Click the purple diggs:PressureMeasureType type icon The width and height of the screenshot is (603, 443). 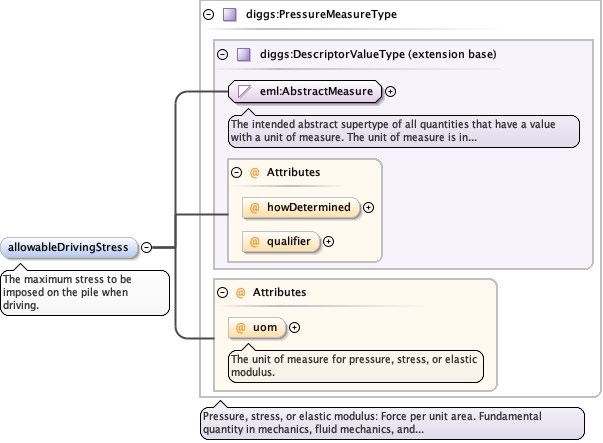tap(229, 15)
